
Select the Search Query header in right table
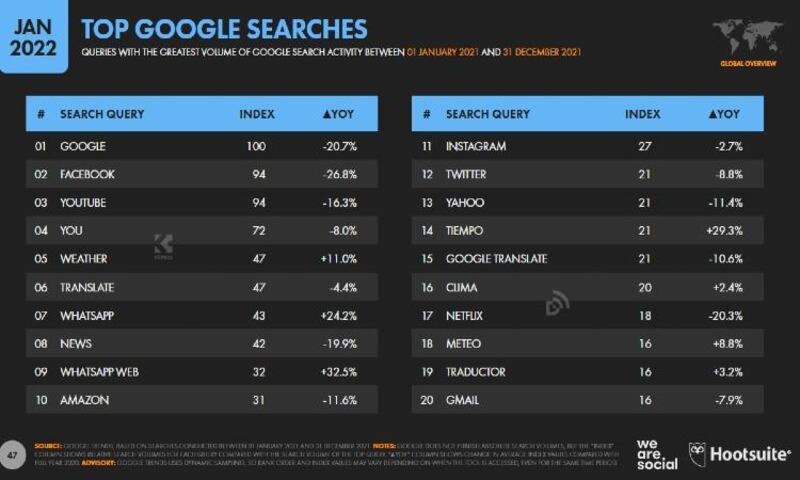pos(488,114)
